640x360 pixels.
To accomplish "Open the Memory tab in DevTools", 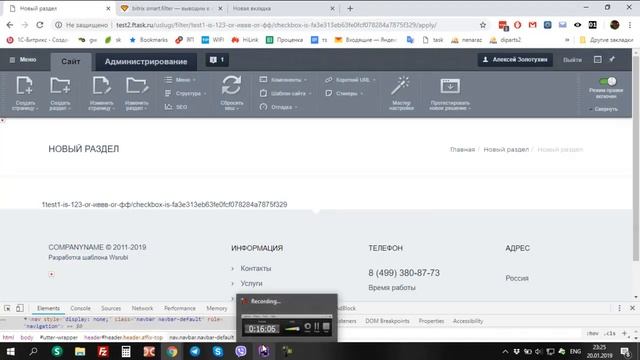I will pos(217,308).
